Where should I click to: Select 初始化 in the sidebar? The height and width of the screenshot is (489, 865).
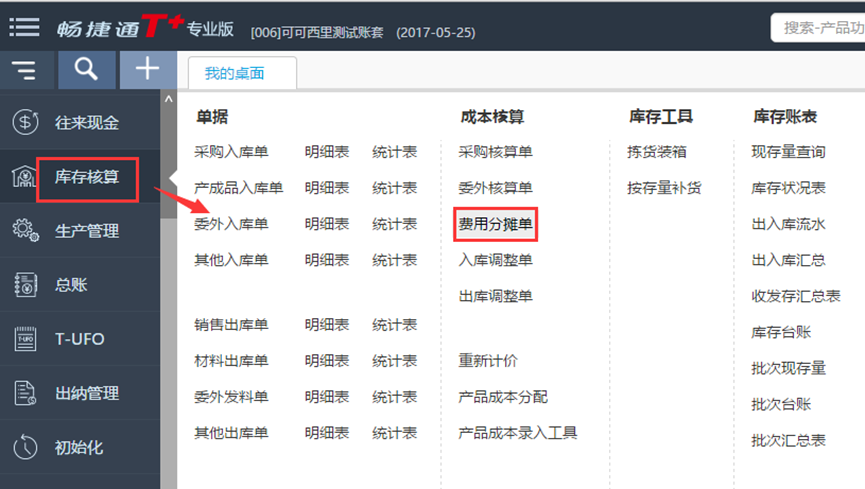tap(78, 447)
